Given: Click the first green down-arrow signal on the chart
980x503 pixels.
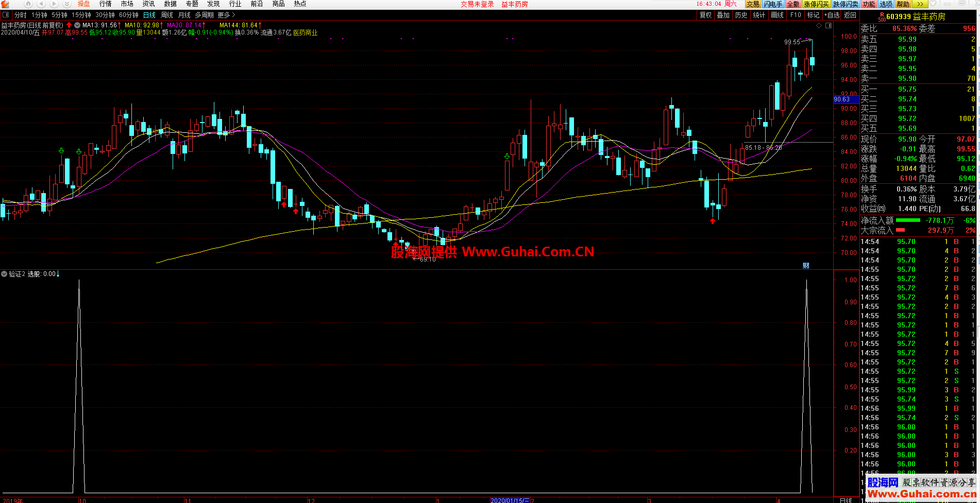Looking at the screenshot, I should tap(61, 151).
